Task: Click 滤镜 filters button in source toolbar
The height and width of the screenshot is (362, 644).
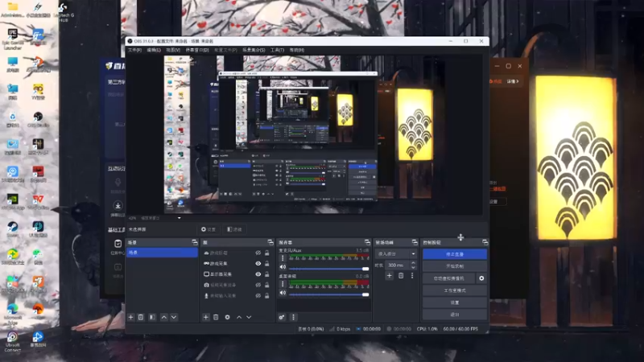Action: [x=234, y=229]
